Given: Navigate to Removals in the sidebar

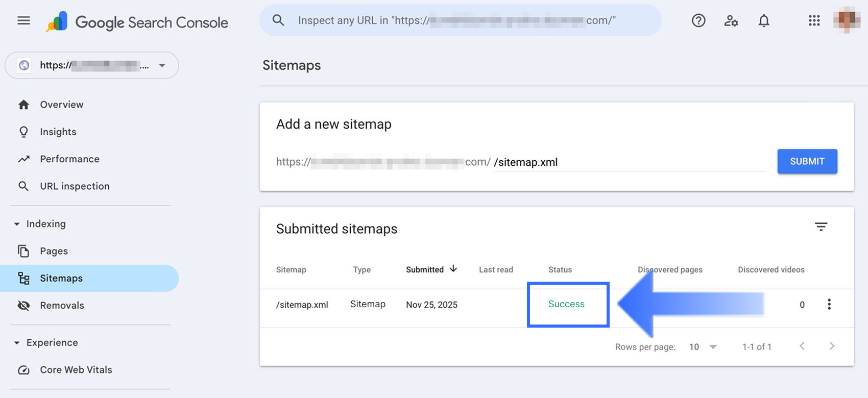Looking at the screenshot, I should 62,306.
